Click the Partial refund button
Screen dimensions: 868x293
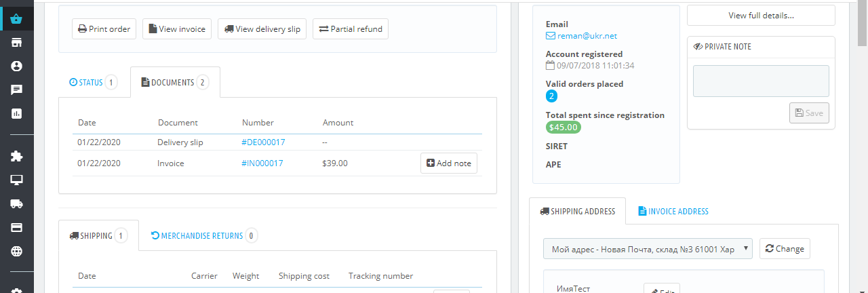351,29
